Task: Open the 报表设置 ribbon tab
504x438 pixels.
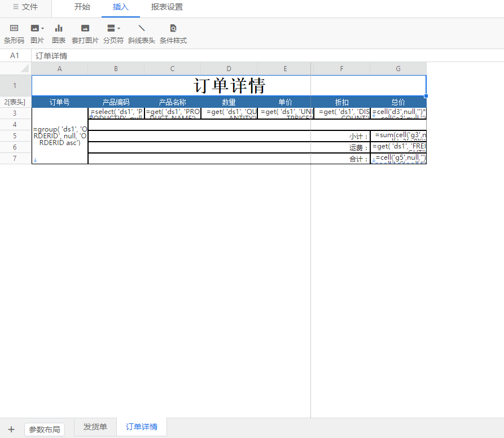Action: click(166, 7)
